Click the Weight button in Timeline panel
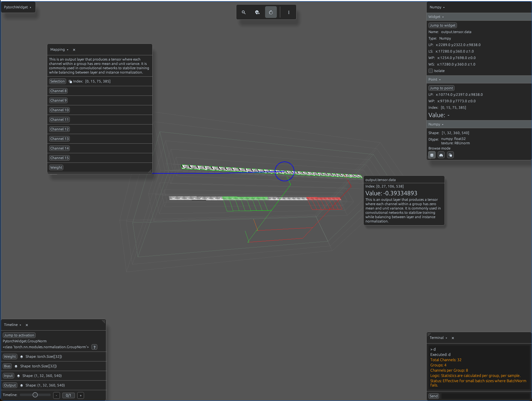532x401 pixels. tap(10, 357)
